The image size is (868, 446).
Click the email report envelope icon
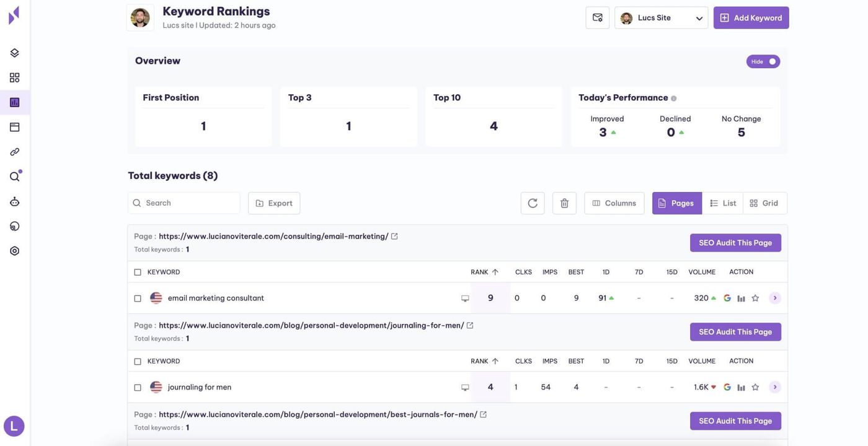click(598, 18)
